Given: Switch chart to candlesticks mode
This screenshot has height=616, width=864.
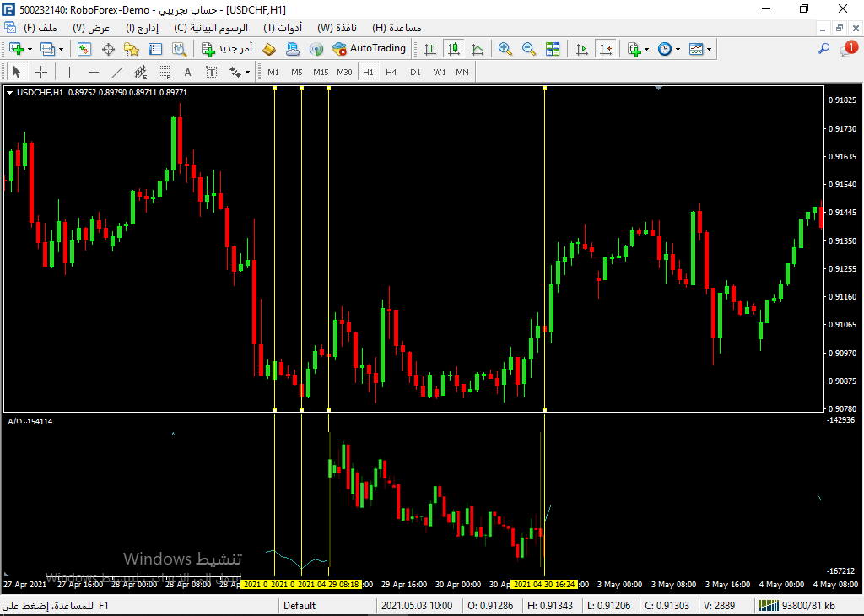Looking at the screenshot, I should coord(454,49).
